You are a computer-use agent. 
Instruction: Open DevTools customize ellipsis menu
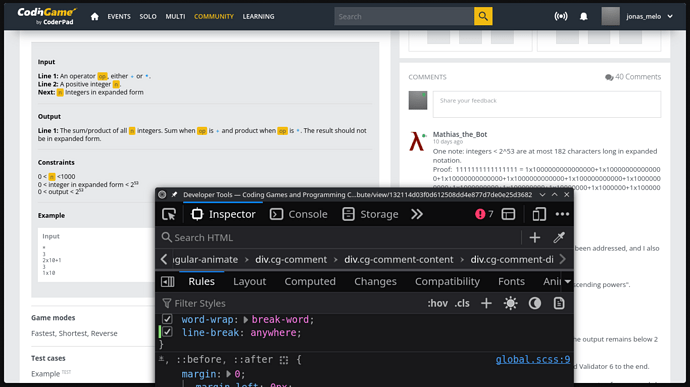(x=562, y=214)
